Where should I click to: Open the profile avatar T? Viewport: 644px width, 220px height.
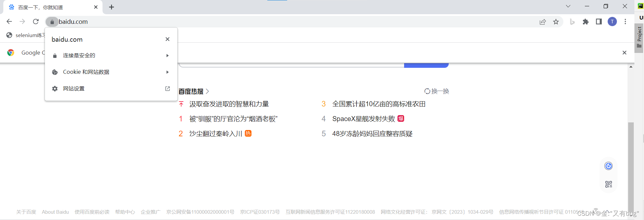(612, 22)
